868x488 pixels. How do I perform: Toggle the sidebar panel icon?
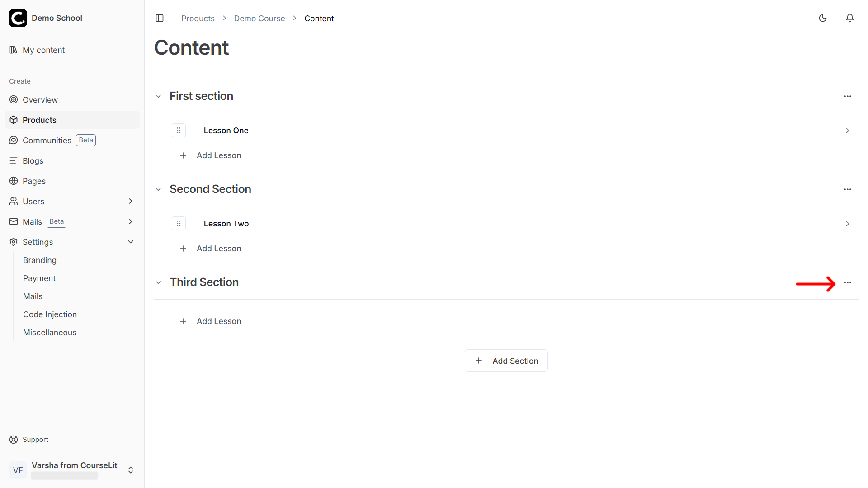point(160,18)
